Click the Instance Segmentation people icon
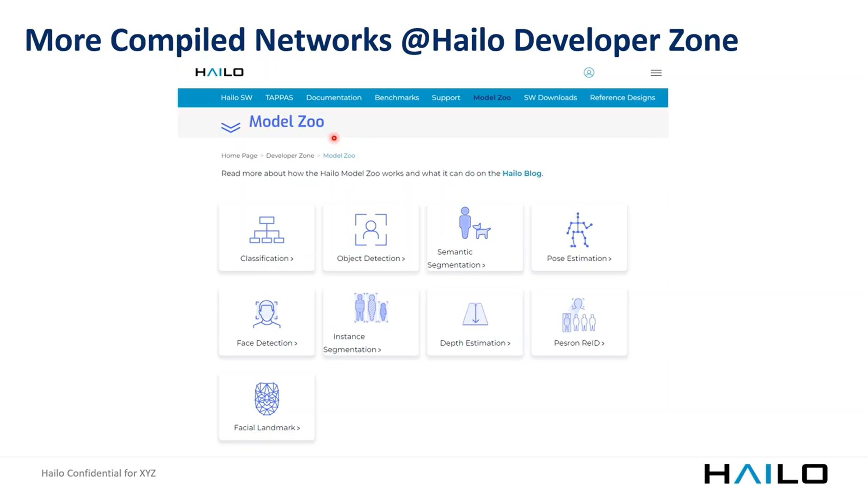This screenshot has height=485, width=868. tap(371, 307)
